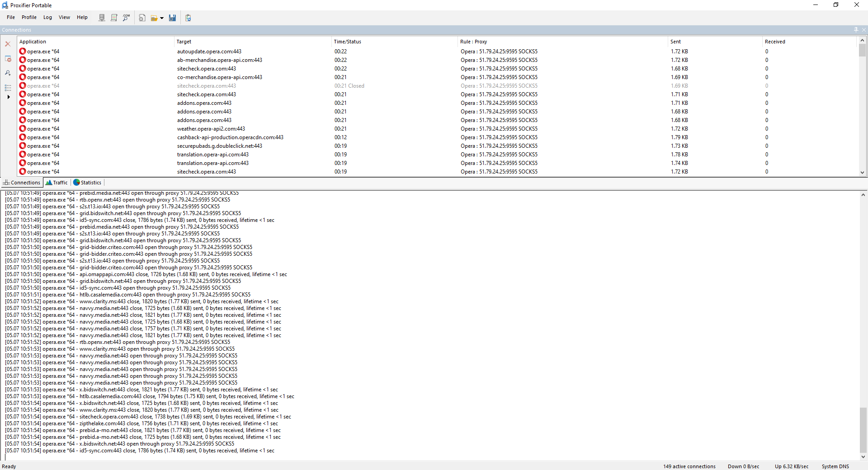Switch to the Traffic tab
This screenshot has width=868, height=470.
click(x=57, y=183)
